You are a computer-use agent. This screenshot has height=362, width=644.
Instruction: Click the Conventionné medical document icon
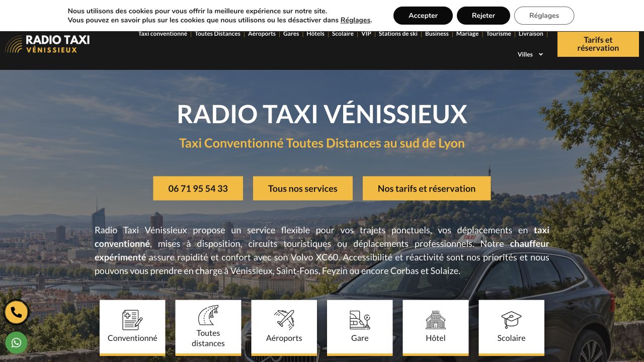(132, 320)
